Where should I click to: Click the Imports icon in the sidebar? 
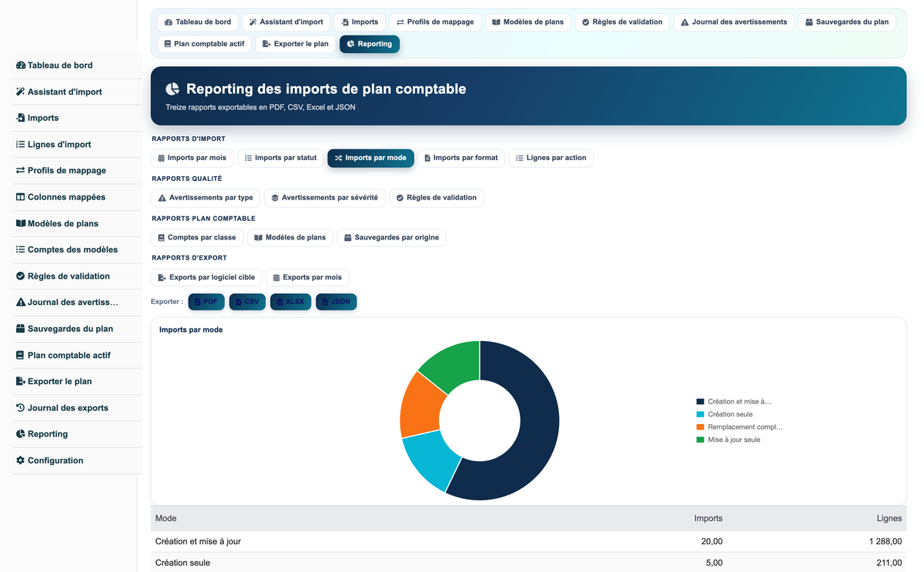[21, 118]
